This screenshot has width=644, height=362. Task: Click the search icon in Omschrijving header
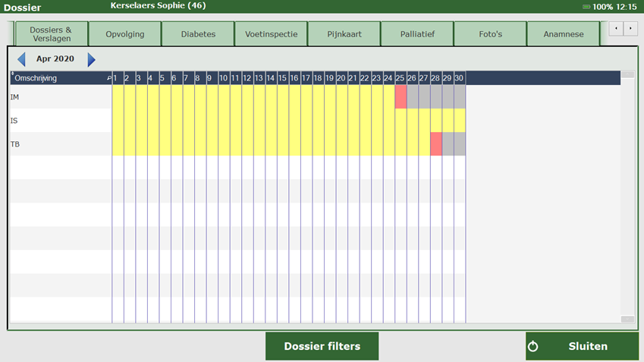108,78
